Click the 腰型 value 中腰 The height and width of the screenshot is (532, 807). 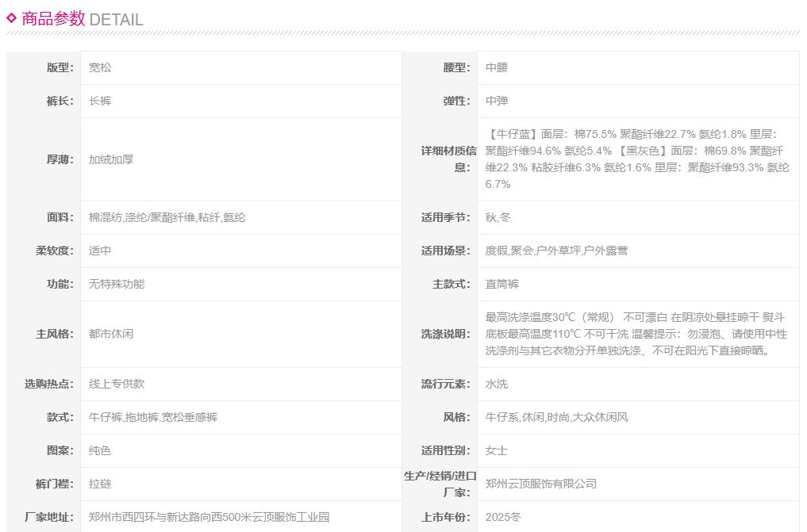pyautogui.click(x=497, y=68)
